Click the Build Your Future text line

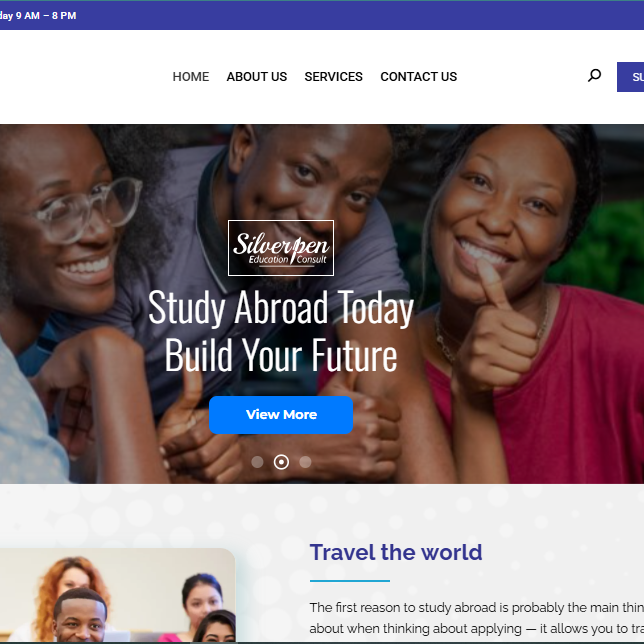(281, 355)
